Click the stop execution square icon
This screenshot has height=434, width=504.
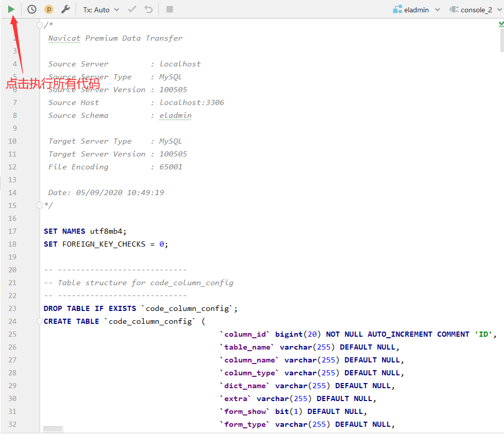[x=170, y=9]
